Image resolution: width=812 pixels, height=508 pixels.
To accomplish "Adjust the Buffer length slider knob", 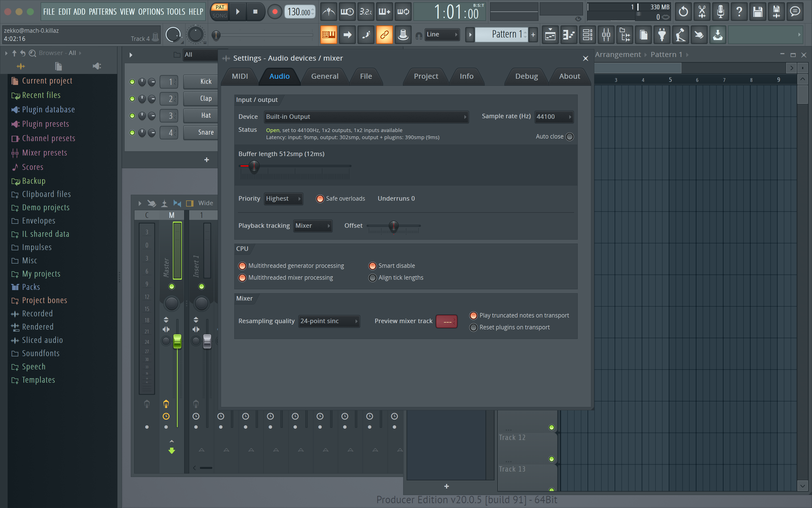I will (254, 166).
